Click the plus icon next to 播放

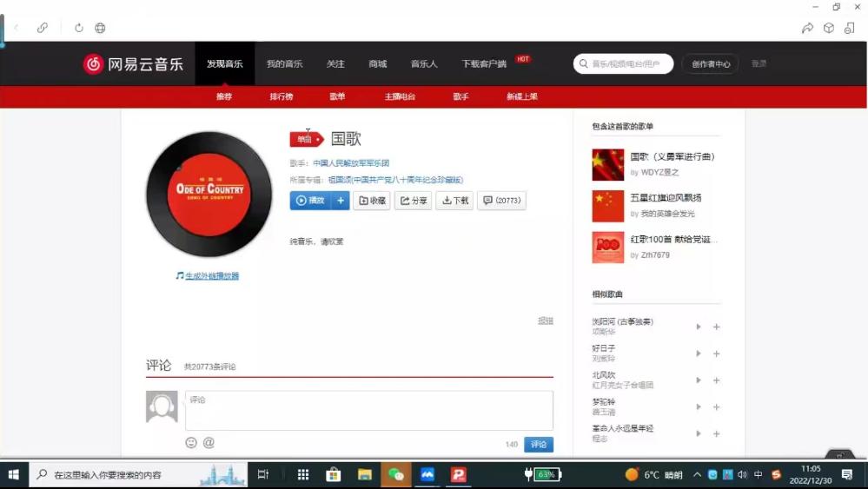click(341, 201)
